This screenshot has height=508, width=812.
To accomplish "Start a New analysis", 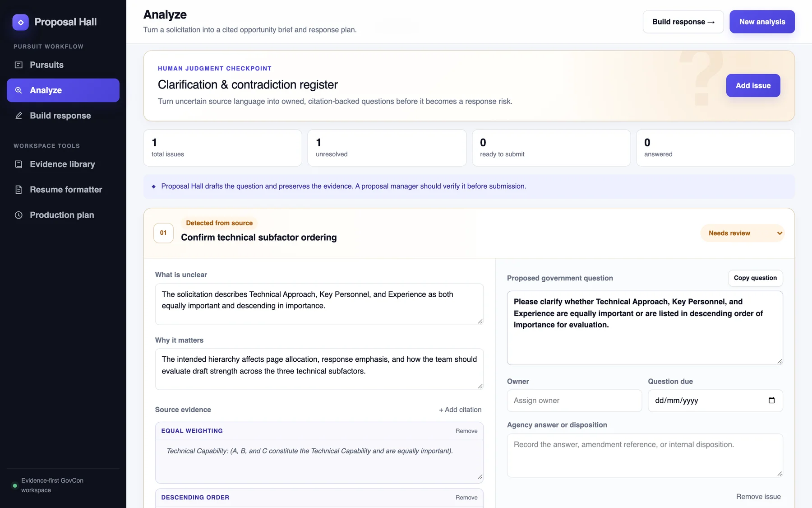I will pos(762,22).
